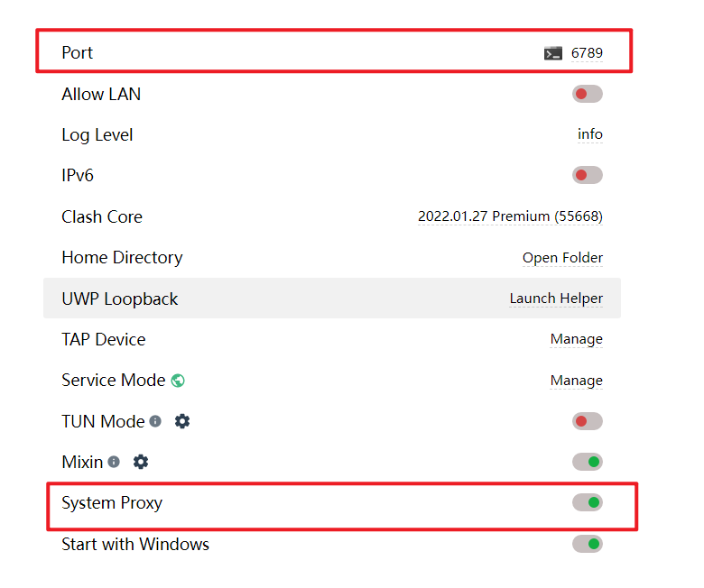Viewport: 704px width, 588px height.
Task: Enable the Allow LAN toggle
Action: click(588, 94)
